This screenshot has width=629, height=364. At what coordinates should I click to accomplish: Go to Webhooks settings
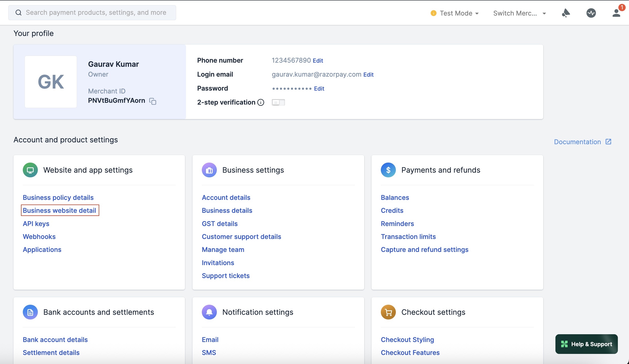39,237
